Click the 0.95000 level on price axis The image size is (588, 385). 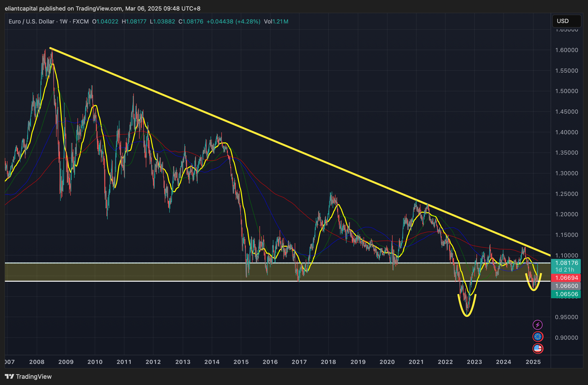[566, 317]
